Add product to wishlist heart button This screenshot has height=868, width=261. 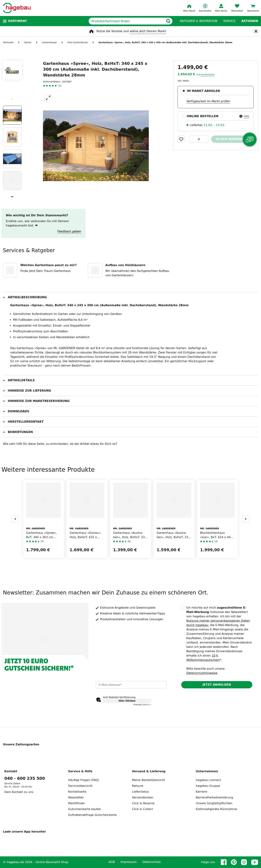click(x=181, y=139)
